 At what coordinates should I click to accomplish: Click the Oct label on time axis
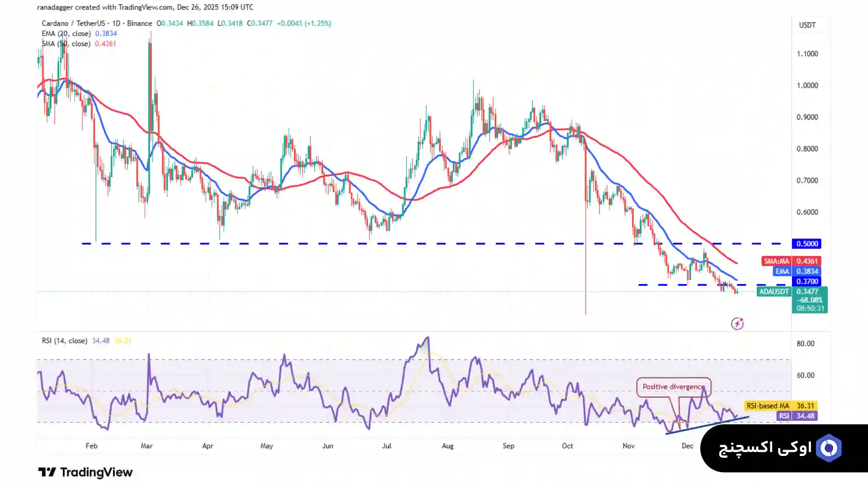pos(567,446)
